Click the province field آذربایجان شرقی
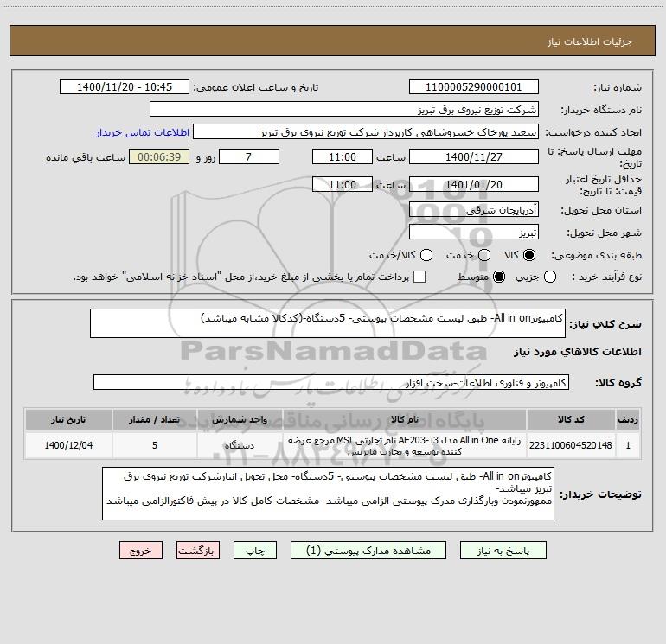The image size is (666, 644). [x=474, y=209]
